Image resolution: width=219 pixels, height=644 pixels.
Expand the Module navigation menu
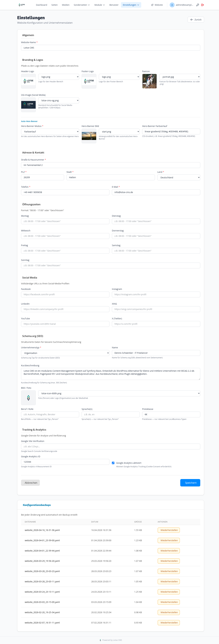coord(99,5)
